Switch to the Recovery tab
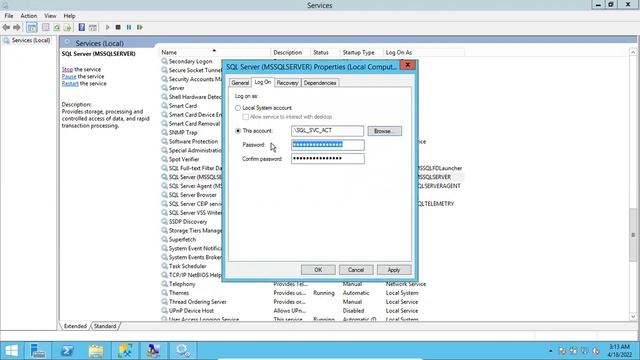Image resolution: width=640 pixels, height=360 pixels. 287,83
